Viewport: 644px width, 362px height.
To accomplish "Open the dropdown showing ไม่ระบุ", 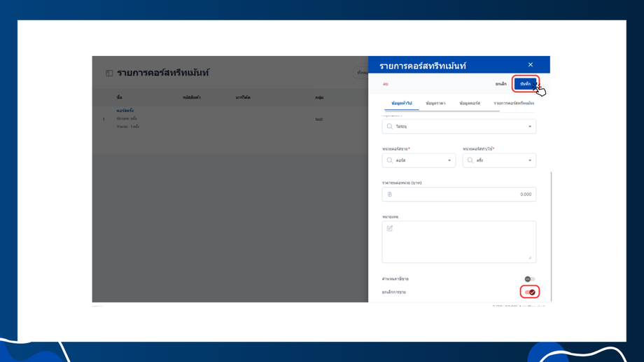I will pos(458,127).
